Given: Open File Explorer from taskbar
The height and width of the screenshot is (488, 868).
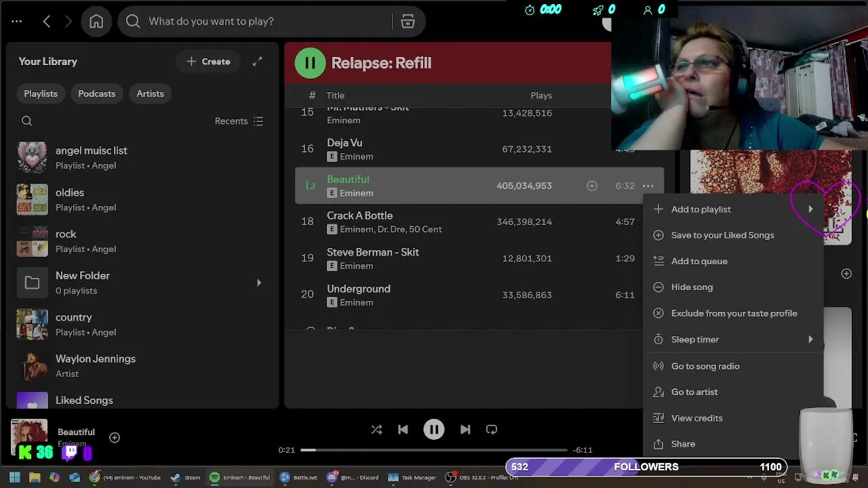Looking at the screenshot, I should point(35,478).
